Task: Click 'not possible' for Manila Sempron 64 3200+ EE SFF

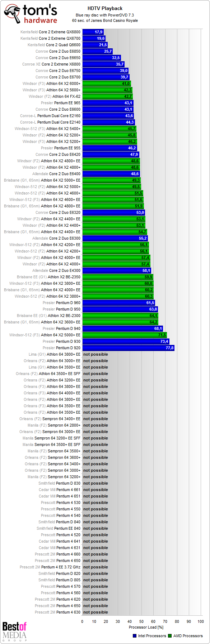Action: [95, 438]
